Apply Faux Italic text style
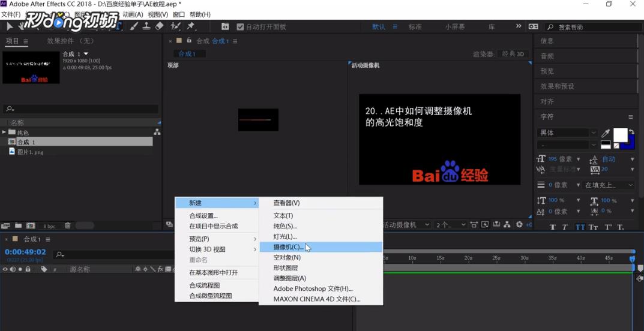The height and width of the screenshot is (331, 644). click(565, 227)
